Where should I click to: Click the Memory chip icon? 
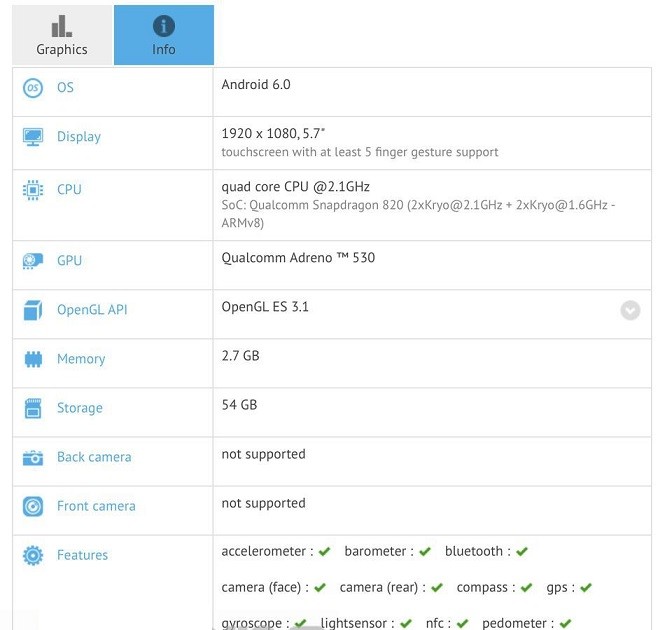(x=33, y=359)
